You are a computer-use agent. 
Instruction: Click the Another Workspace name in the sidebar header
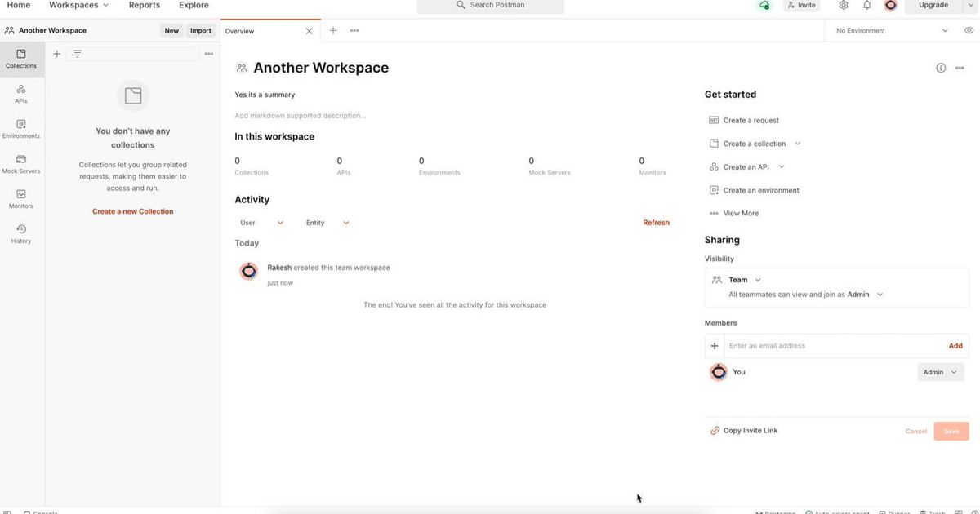tap(52, 31)
